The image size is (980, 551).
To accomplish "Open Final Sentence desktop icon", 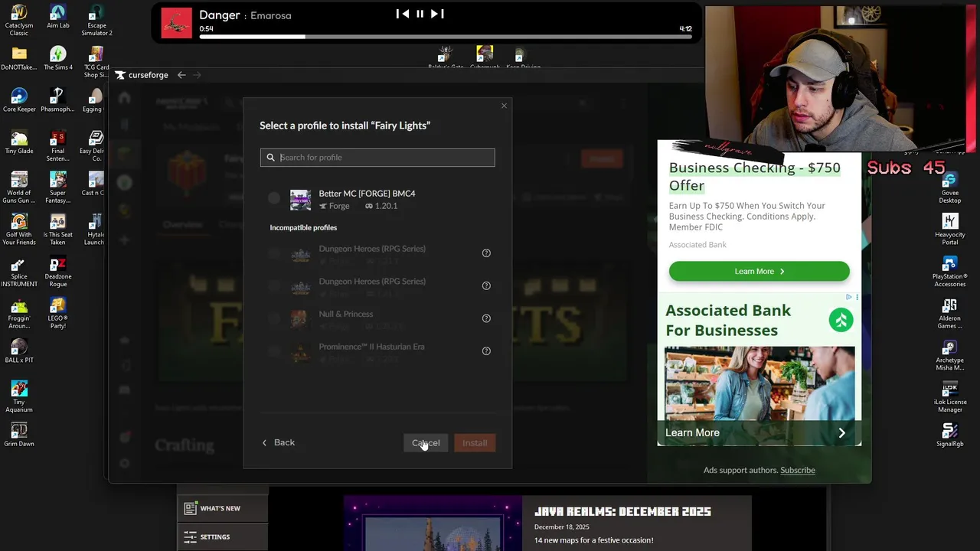I will (x=57, y=145).
